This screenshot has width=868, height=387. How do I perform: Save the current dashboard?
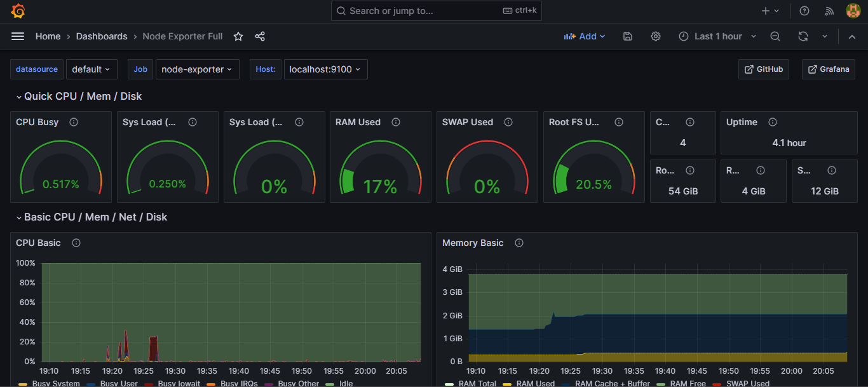tap(627, 36)
